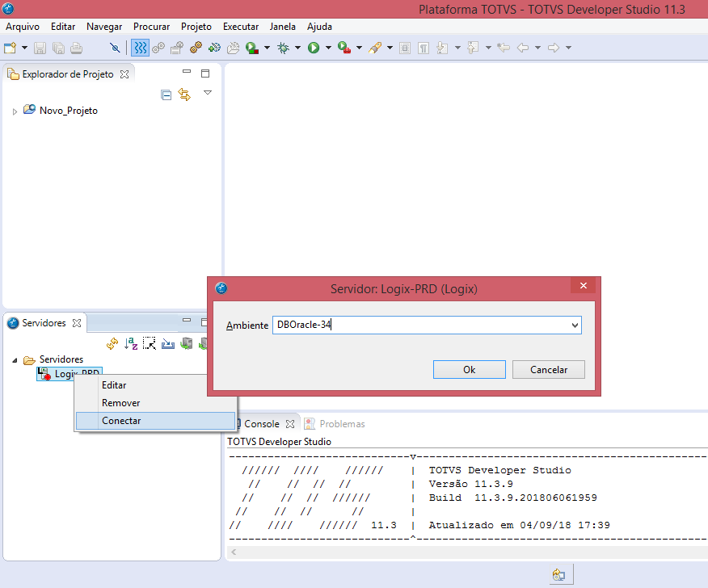Image resolution: width=708 pixels, height=588 pixels.
Task: Open the Run dropdown arrow
Action: coord(328,48)
